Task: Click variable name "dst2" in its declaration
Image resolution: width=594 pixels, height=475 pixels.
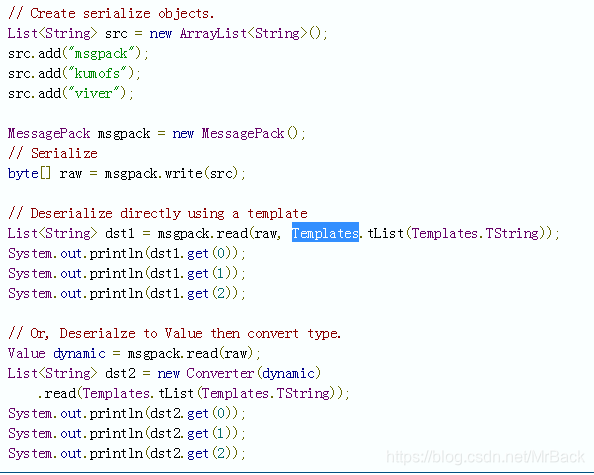Action: coord(120,373)
